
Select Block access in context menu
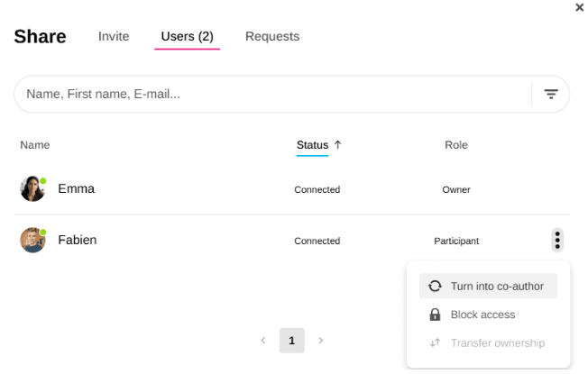[x=482, y=315]
